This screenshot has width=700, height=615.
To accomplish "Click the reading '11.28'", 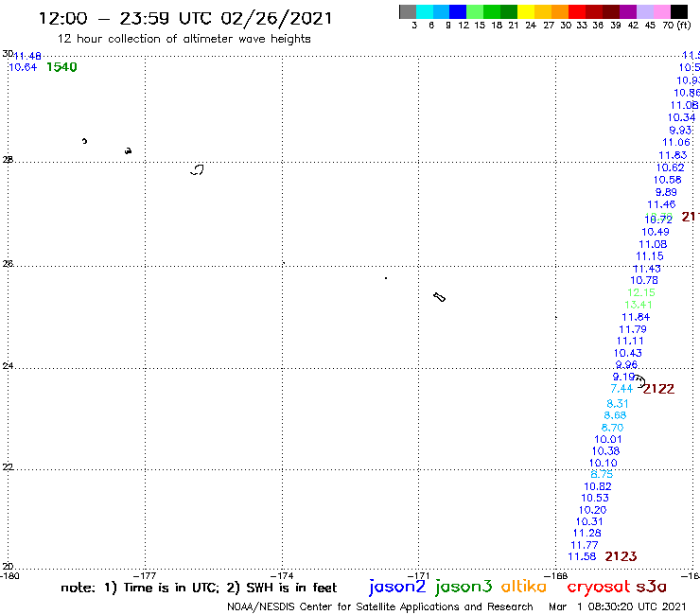I will pyautogui.click(x=587, y=534).
